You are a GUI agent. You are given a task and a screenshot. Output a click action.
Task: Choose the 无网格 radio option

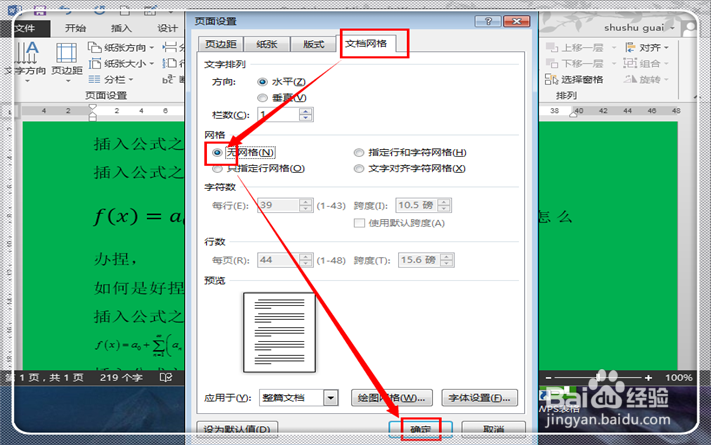[x=217, y=152]
